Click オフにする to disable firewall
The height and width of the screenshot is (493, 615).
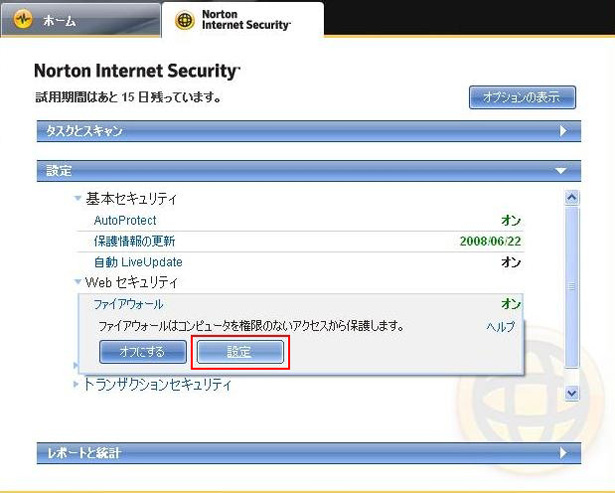click(x=143, y=352)
